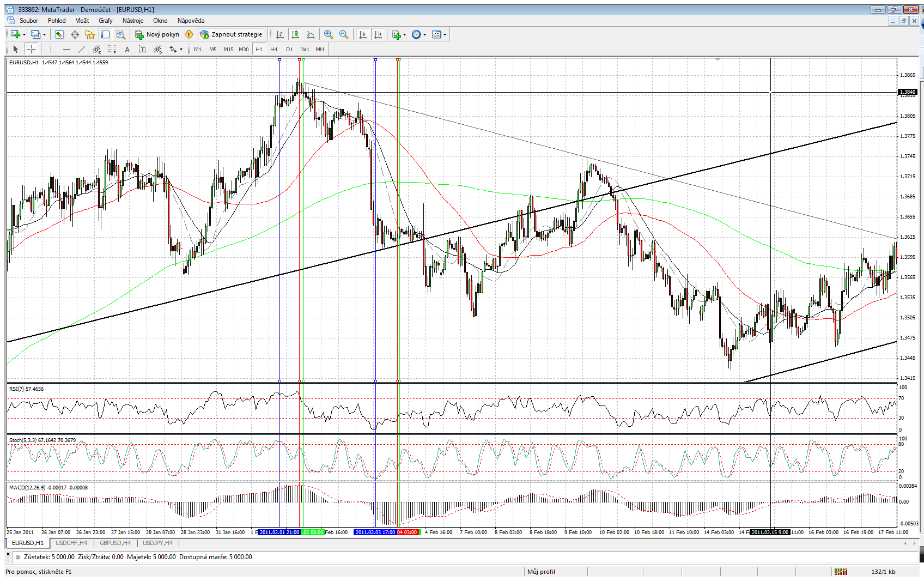This screenshot has width=924, height=581.
Task: Toggle the Market Watch window
Action: tap(59, 34)
